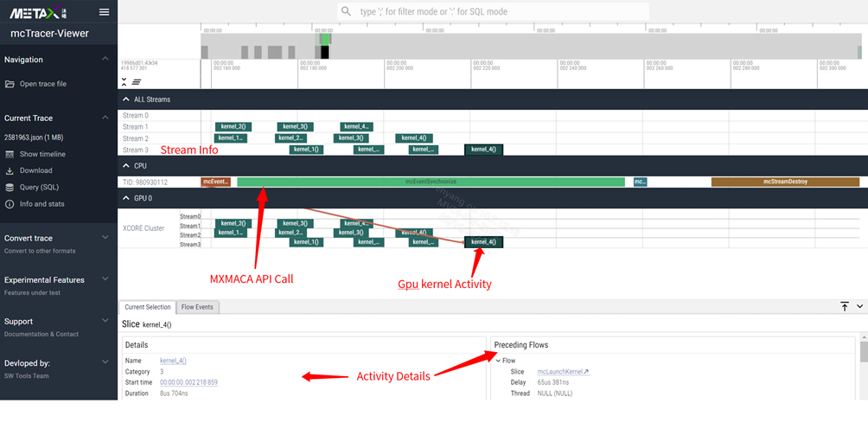Click the vertical scrollbar in the details panel

coord(863,351)
